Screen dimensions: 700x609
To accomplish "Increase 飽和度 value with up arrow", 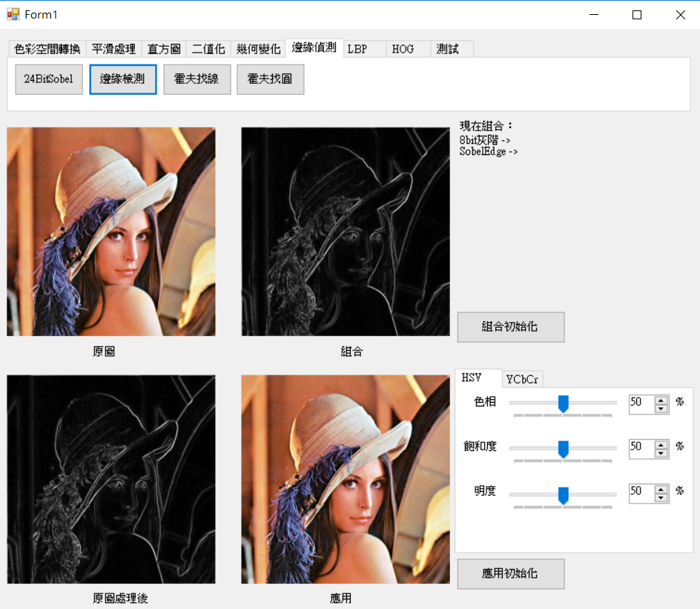I will click(x=661, y=445).
